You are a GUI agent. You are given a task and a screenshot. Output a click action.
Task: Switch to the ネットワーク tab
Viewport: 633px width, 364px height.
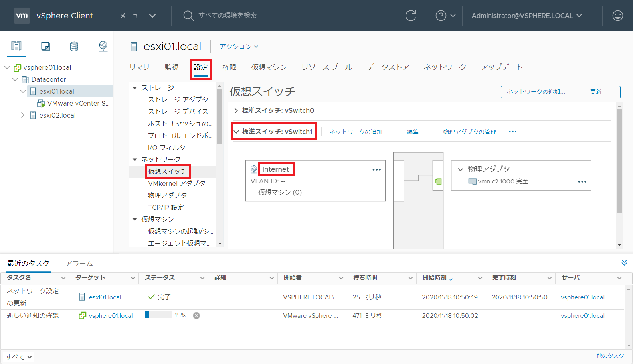click(x=445, y=67)
